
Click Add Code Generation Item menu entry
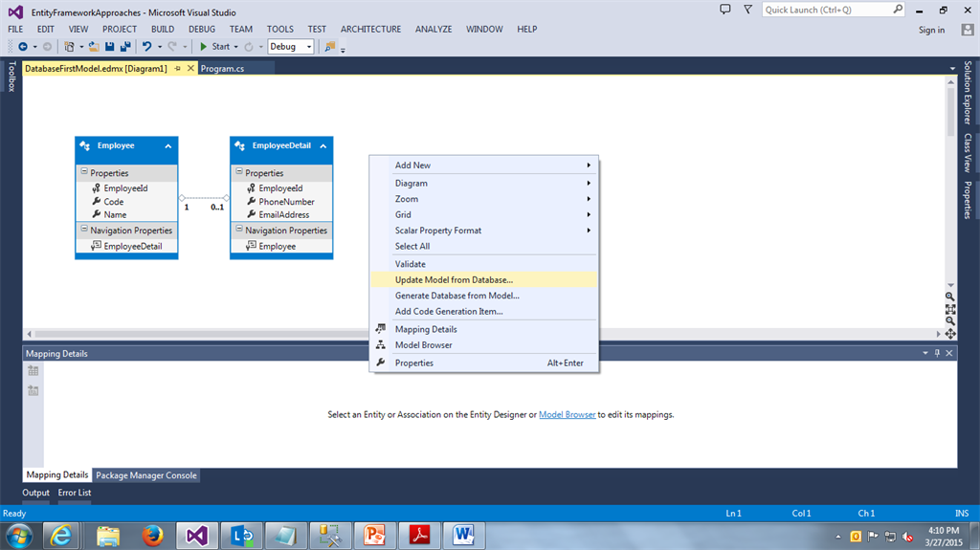pos(483,311)
